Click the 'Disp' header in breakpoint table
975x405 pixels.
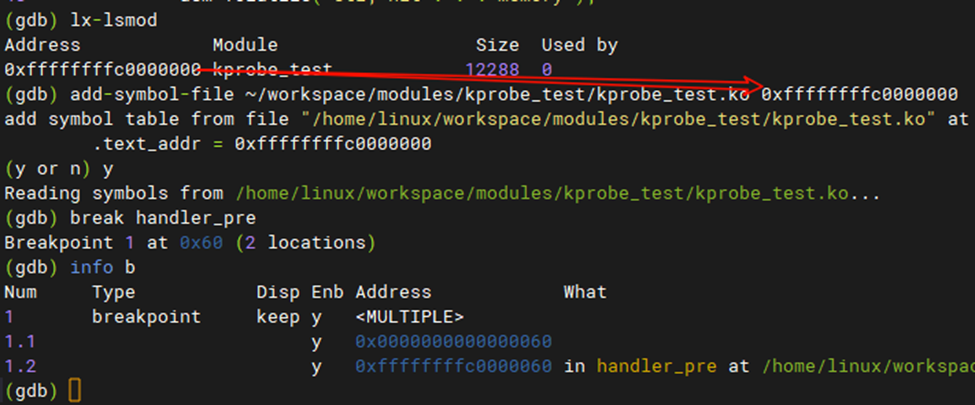pos(278,292)
